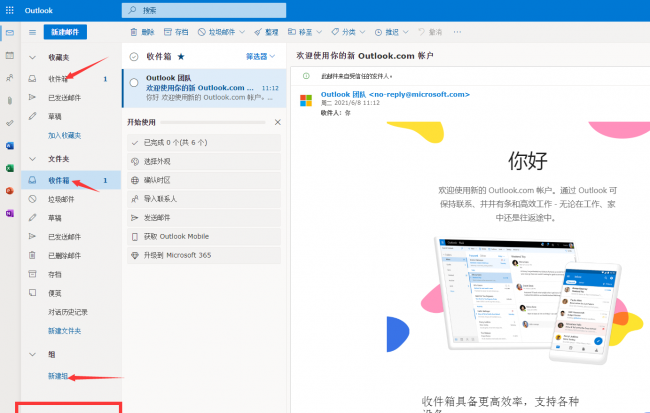This screenshot has width=650, height=413.
Task: Click the 移至 move-to toolbar button
Action: click(x=300, y=32)
